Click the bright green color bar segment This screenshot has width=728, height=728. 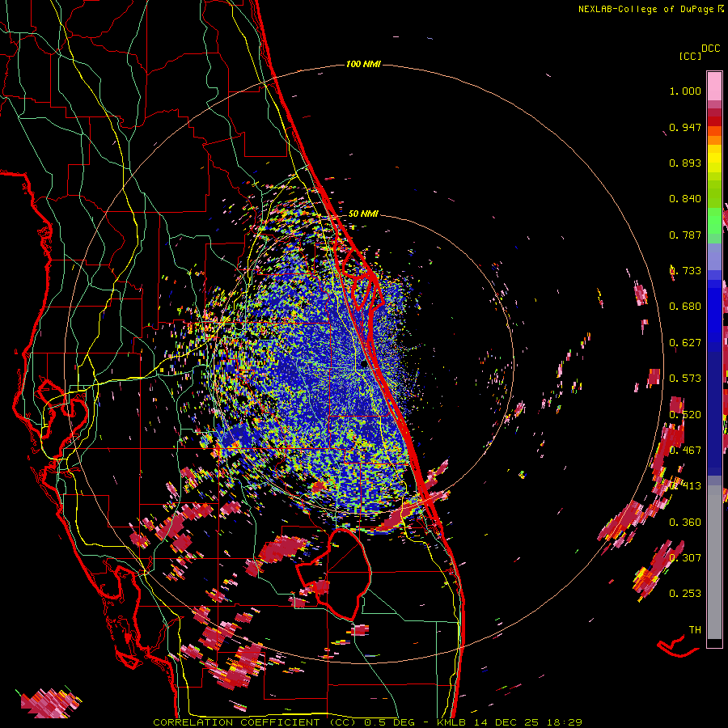pos(714,221)
